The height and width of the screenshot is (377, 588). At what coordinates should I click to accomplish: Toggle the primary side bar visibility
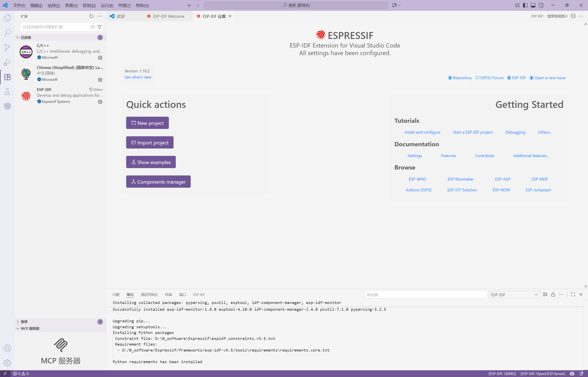tap(525, 5)
